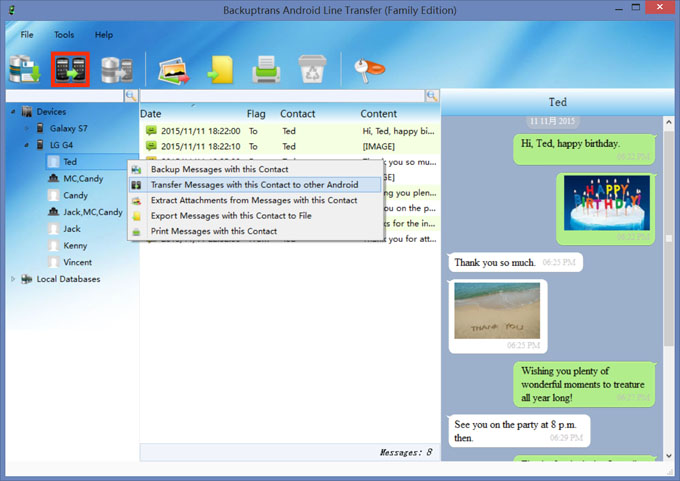Collapse the Devices tree node

pyautogui.click(x=13, y=111)
